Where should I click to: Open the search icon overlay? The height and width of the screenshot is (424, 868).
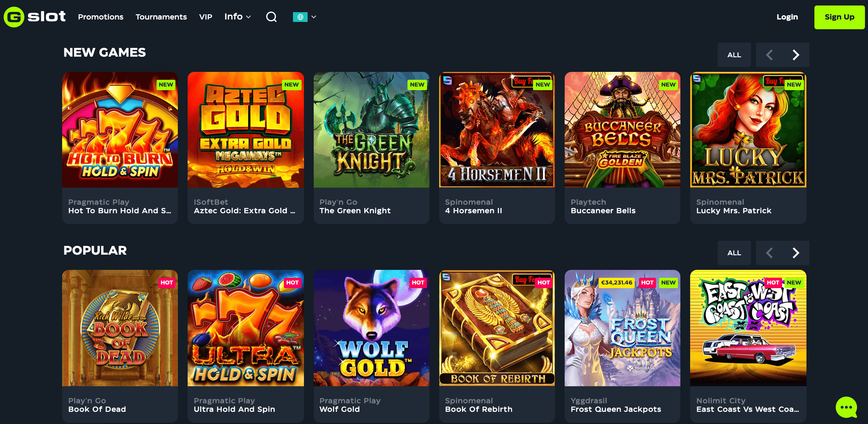[x=271, y=17]
